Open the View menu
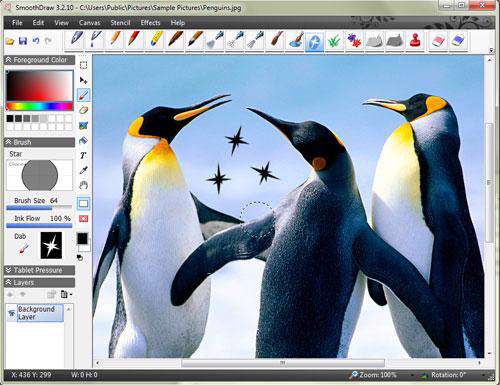Image resolution: width=500 pixels, height=385 pixels. coord(61,23)
